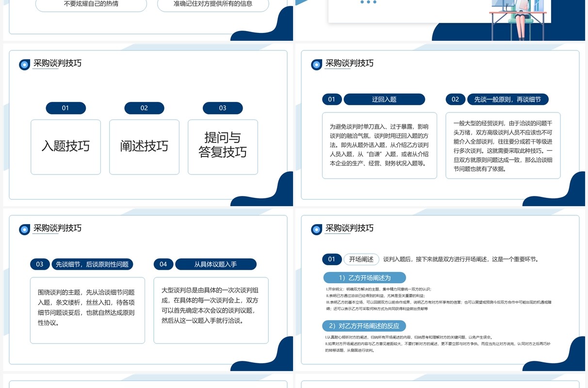This screenshot has height=388, width=588.
Task: Click the 采购谈判技巧 title on the 迂回入题 slide
Action: tap(349, 63)
